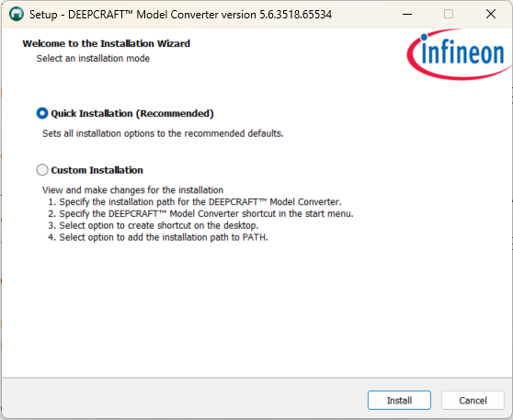The width and height of the screenshot is (513, 420).
Task: Click the 'Custom Installation' label text
Action: pos(97,170)
